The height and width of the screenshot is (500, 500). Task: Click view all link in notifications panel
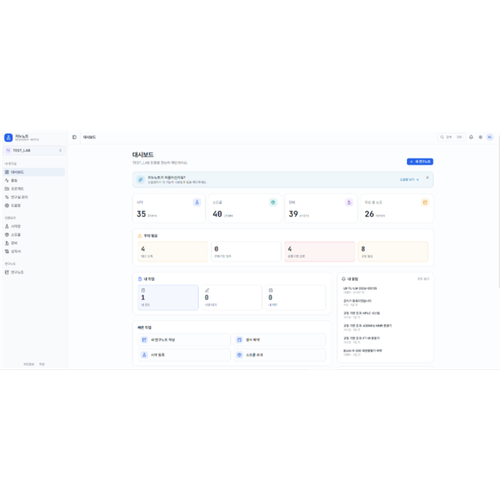coord(423,279)
